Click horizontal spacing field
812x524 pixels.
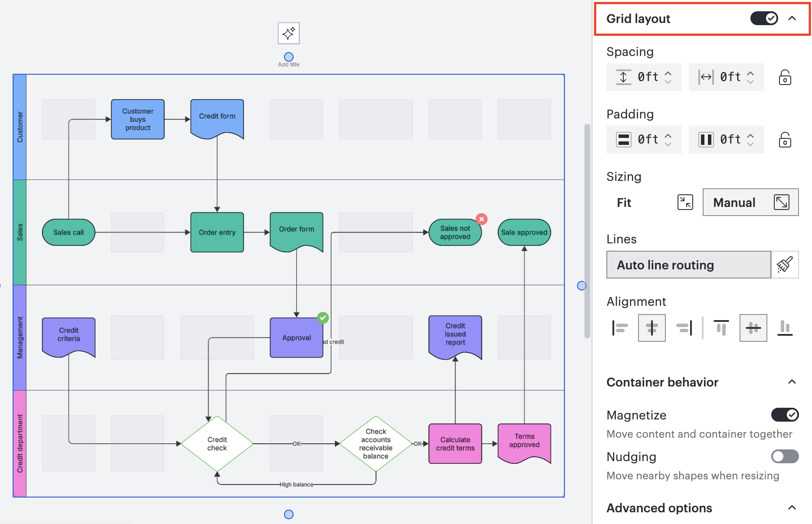726,77
